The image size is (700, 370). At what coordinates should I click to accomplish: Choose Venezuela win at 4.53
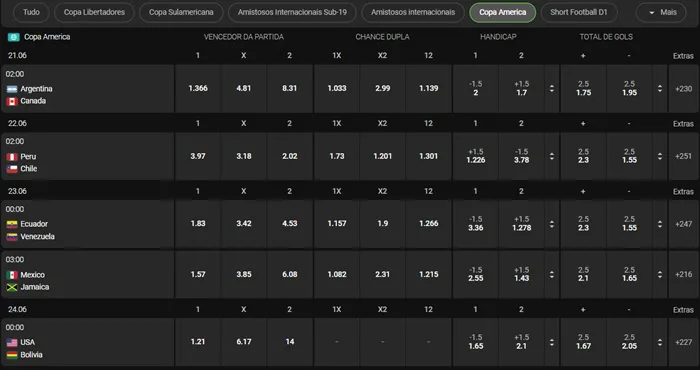290,224
